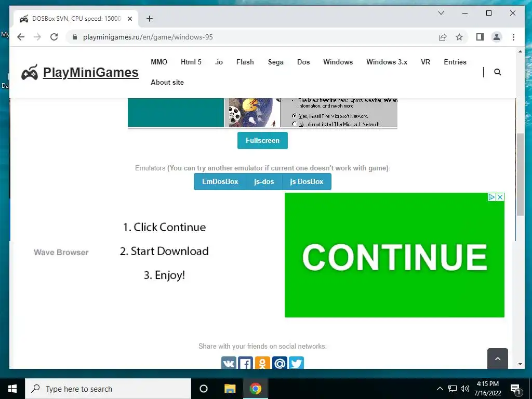Click the volume speaker tray icon

coord(465,389)
